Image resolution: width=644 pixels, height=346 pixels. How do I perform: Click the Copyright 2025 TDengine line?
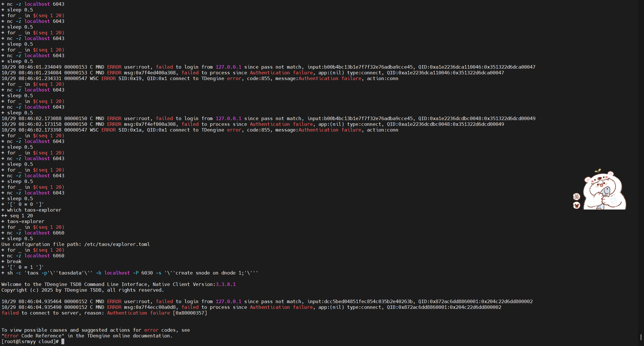[83, 290]
